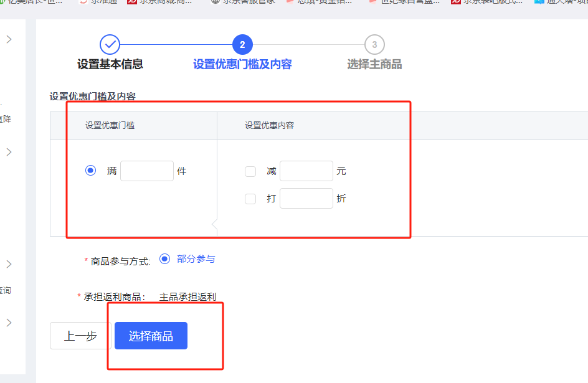Focus the 满 件 quantity input field
The height and width of the screenshot is (383, 588).
147,171
